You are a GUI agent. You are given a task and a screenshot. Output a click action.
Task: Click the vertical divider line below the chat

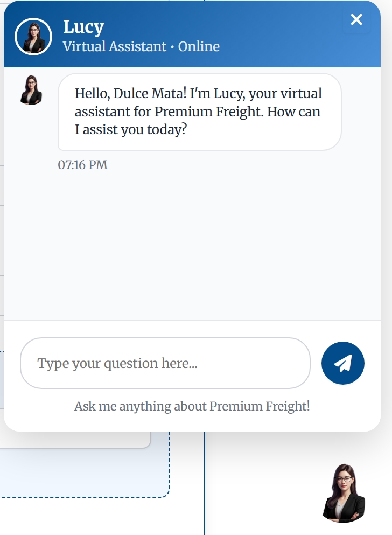(205, 485)
